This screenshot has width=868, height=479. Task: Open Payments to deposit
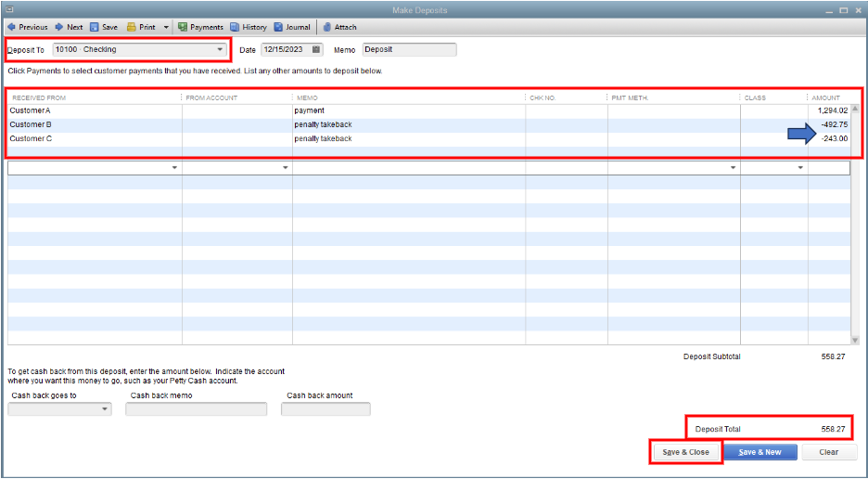click(x=200, y=27)
